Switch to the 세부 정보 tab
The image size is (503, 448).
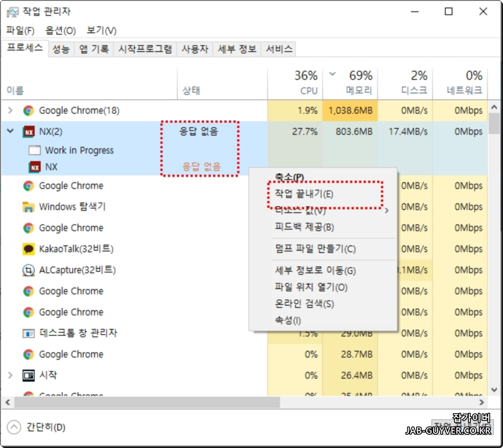[237, 49]
